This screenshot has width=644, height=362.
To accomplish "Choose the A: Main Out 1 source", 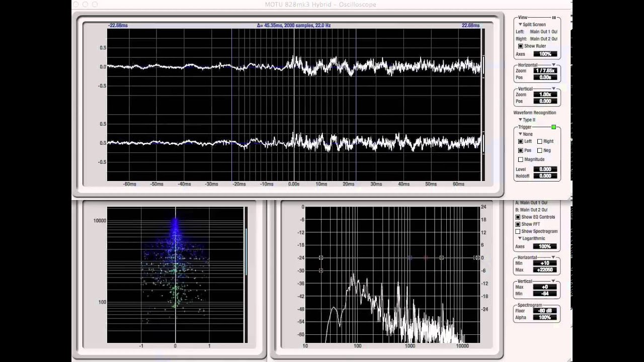I will [531, 203].
